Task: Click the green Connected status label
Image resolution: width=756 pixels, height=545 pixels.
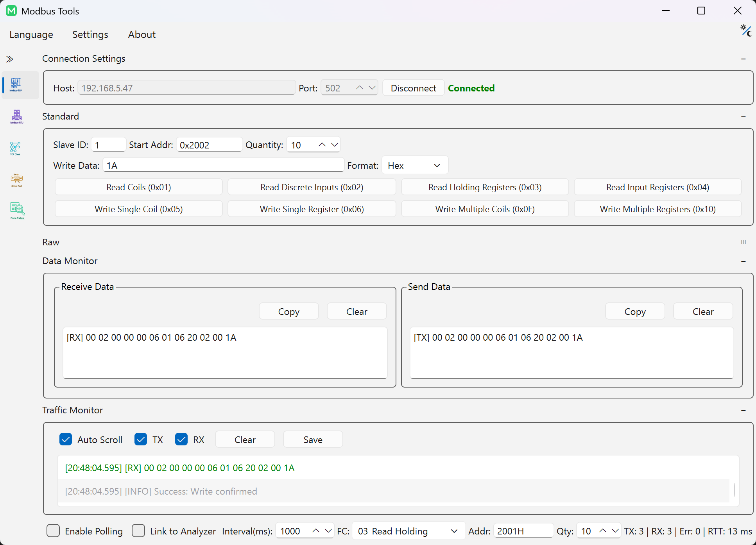Action: click(x=471, y=88)
